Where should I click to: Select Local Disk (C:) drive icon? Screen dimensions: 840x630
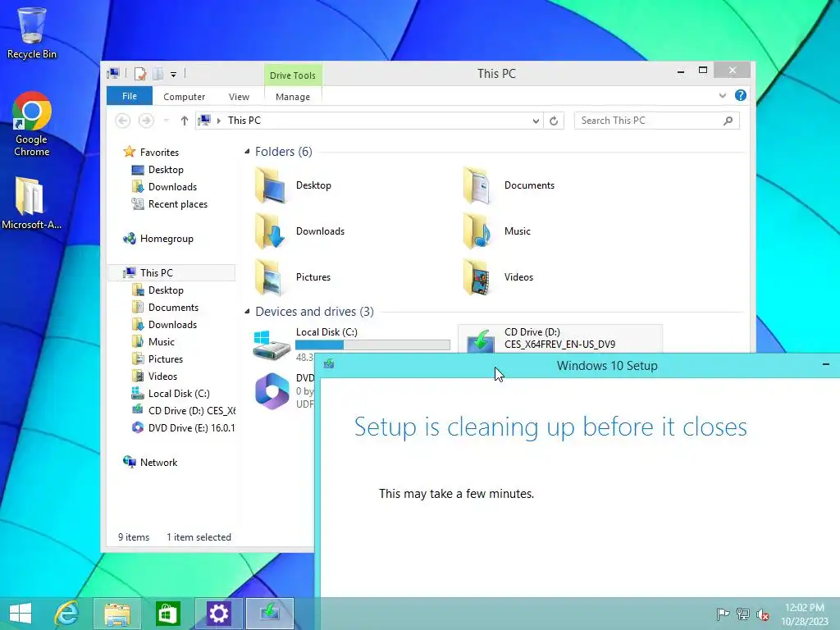point(271,345)
